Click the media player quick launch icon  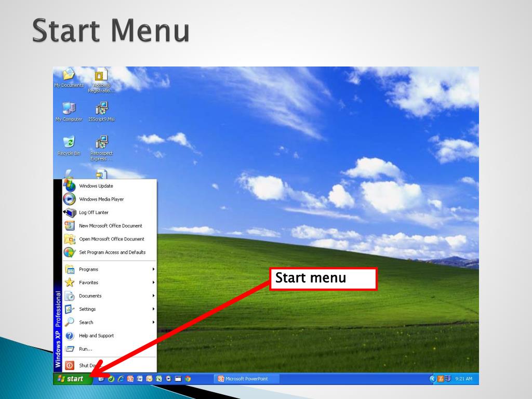click(x=169, y=379)
